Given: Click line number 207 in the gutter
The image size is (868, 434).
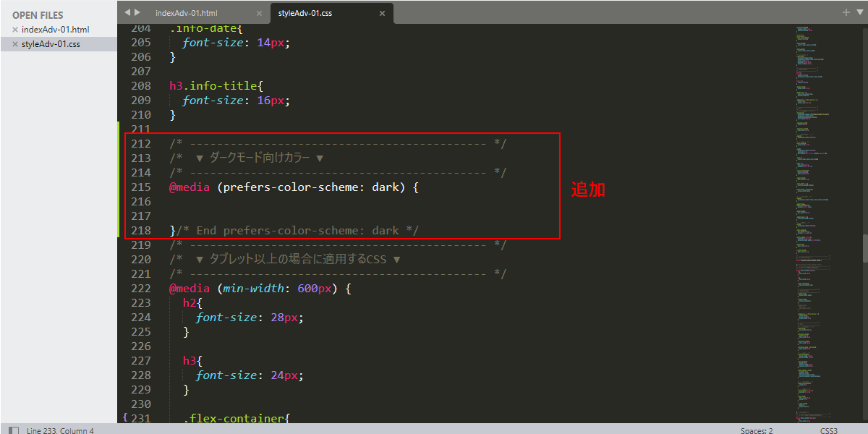Looking at the screenshot, I should 141,72.
